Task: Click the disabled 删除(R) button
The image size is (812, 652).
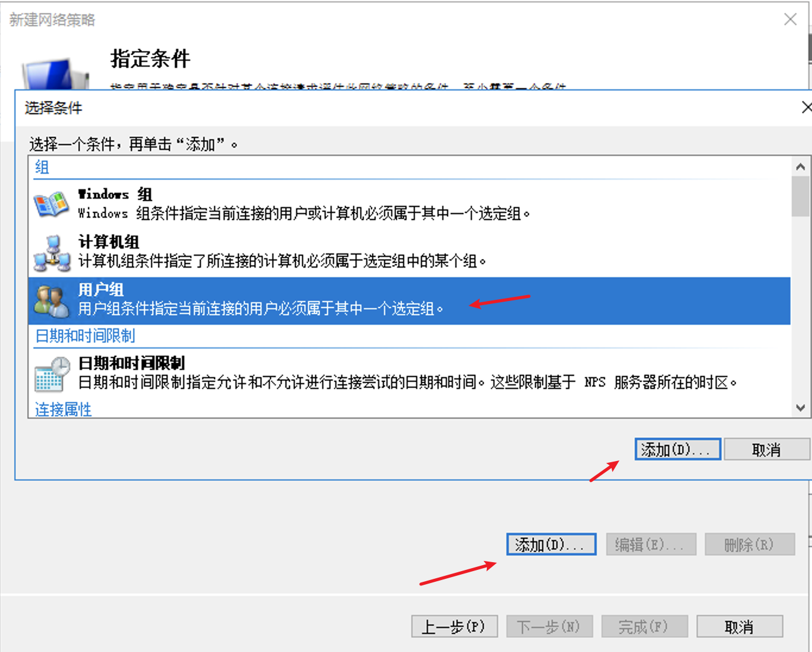Action: pyautogui.click(x=750, y=544)
